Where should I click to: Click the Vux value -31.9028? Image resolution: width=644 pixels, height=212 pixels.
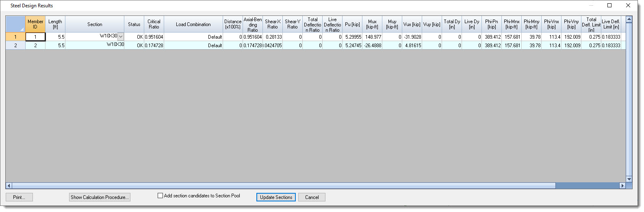[x=412, y=37]
